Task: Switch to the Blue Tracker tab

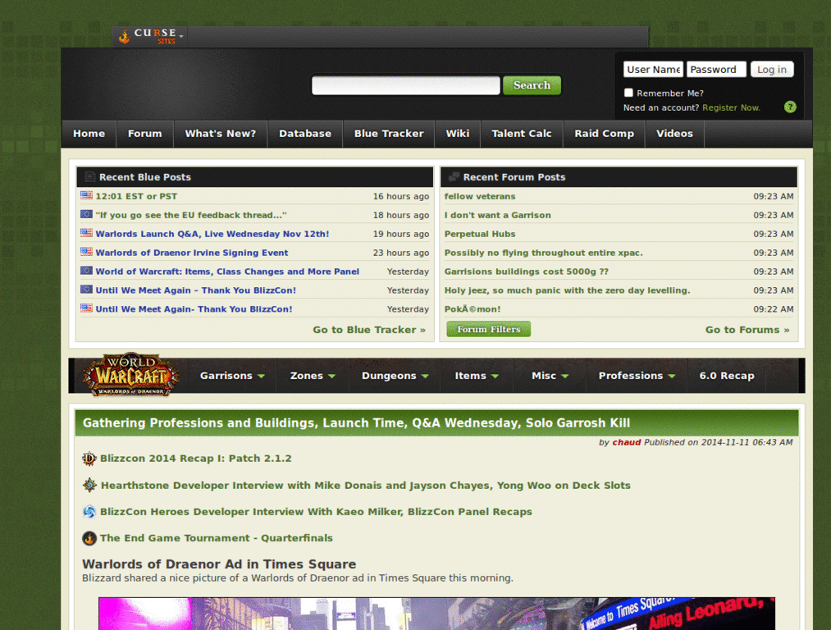Action: click(x=388, y=134)
